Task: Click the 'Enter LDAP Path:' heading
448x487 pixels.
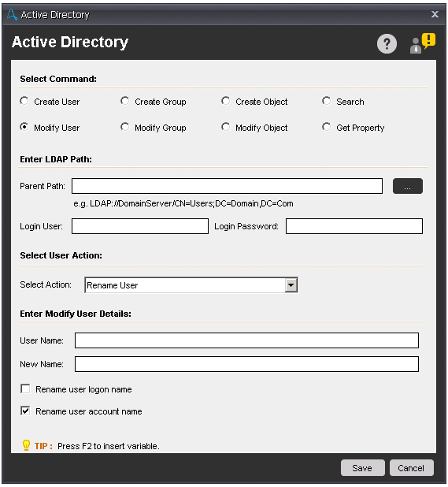Action: (x=56, y=159)
